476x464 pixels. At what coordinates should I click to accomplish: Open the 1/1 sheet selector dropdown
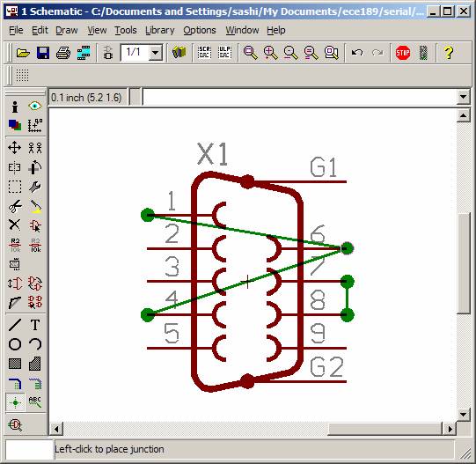(x=155, y=53)
